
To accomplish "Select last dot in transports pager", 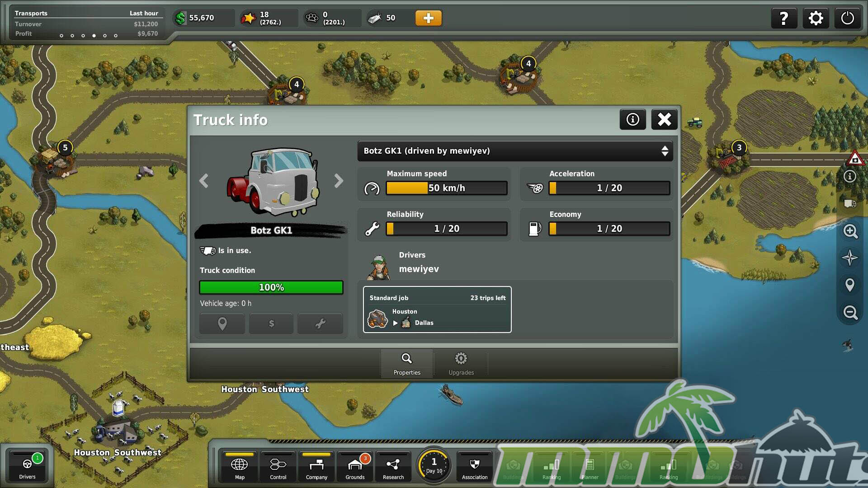I will [116, 36].
